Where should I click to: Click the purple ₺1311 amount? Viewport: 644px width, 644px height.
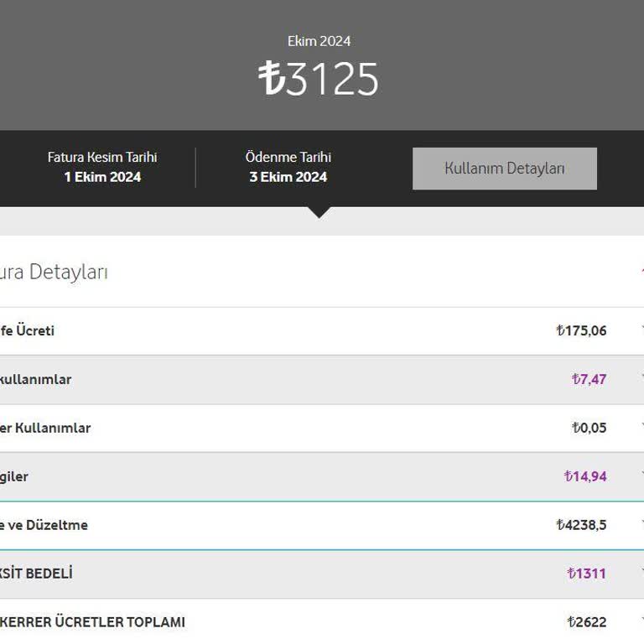(586, 574)
